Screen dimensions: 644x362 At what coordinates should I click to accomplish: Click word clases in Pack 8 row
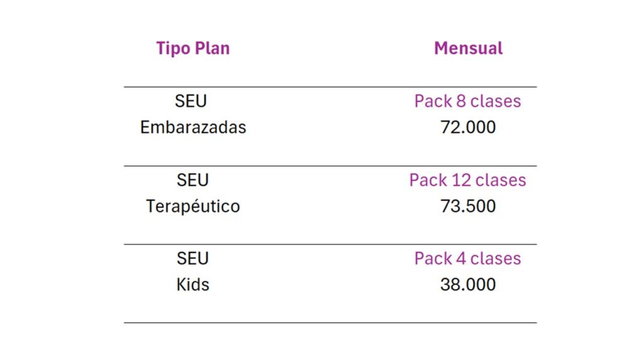click(x=496, y=101)
